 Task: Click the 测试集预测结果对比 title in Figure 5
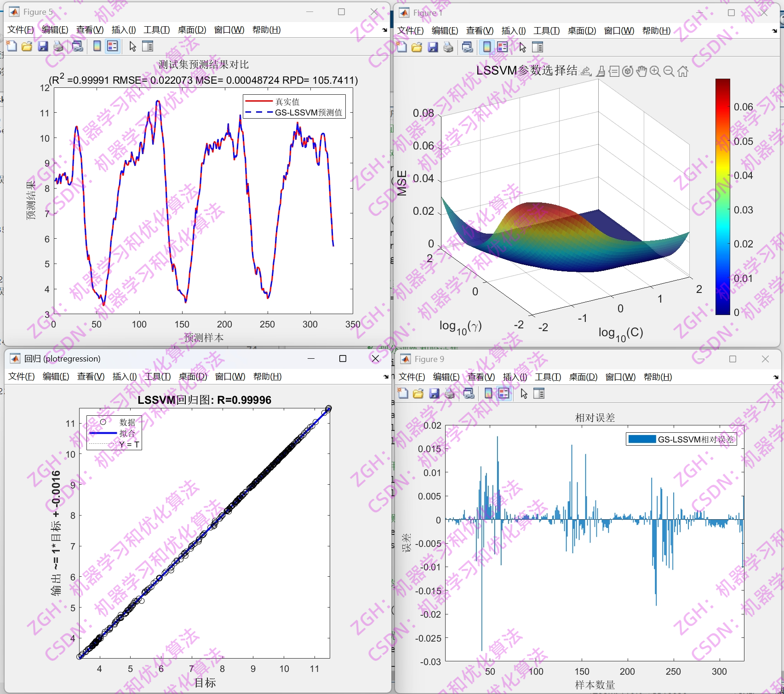tap(204, 64)
